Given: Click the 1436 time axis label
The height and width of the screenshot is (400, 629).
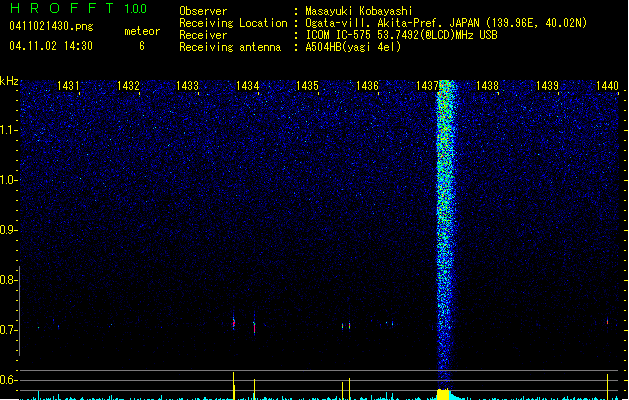Looking at the screenshot, I should [367, 86].
